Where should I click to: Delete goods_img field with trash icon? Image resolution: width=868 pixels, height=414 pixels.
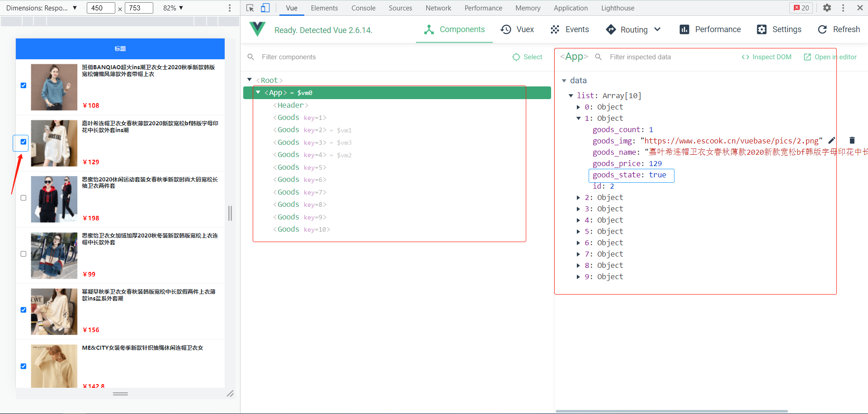click(x=852, y=140)
